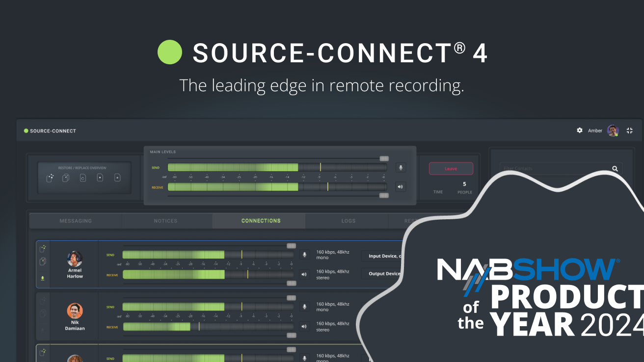Click the dimmed download icon in Nik Damiaan's row

(43, 330)
